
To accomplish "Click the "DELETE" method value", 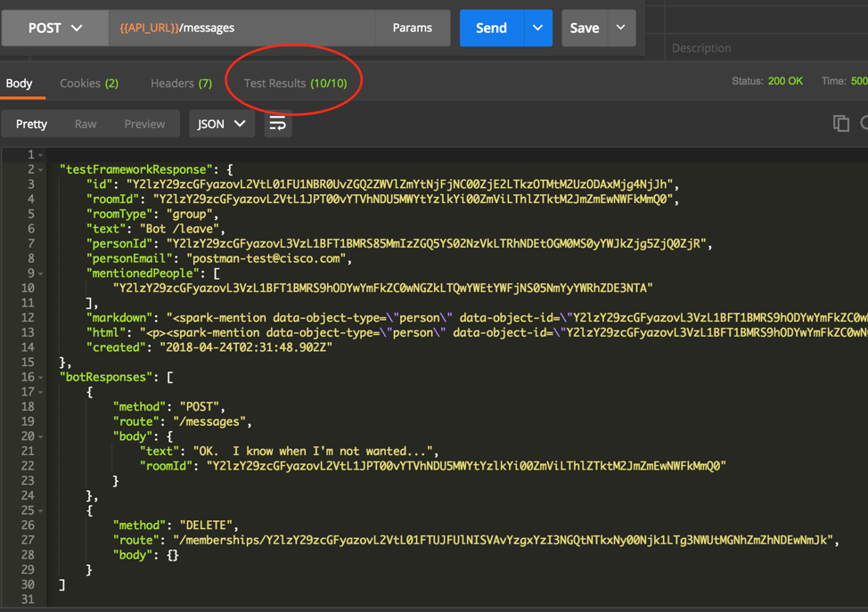I will point(206,525).
